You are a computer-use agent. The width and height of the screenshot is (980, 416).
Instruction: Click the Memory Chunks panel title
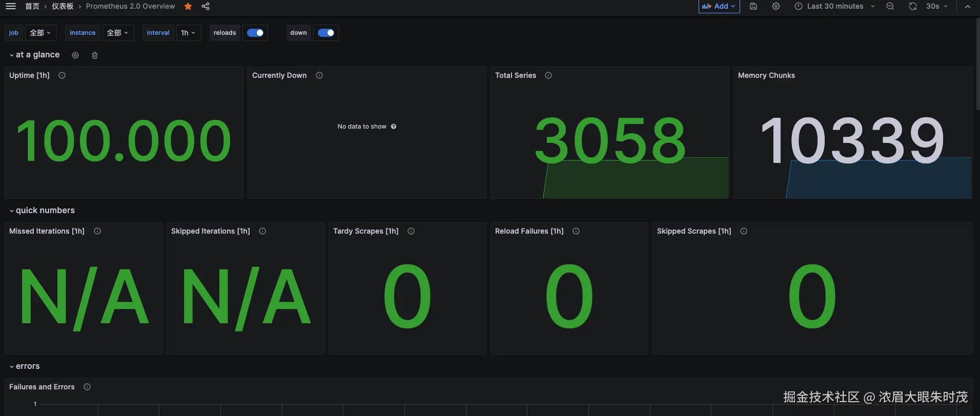[766, 75]
